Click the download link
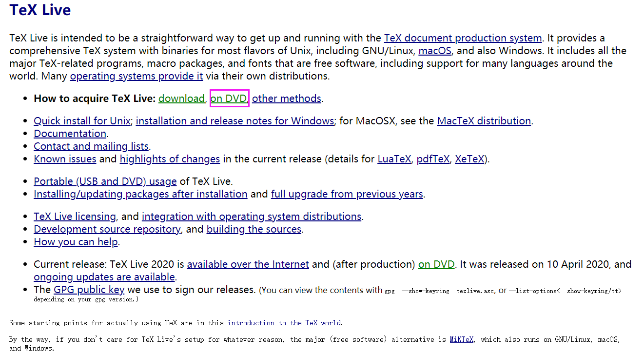 181,98
